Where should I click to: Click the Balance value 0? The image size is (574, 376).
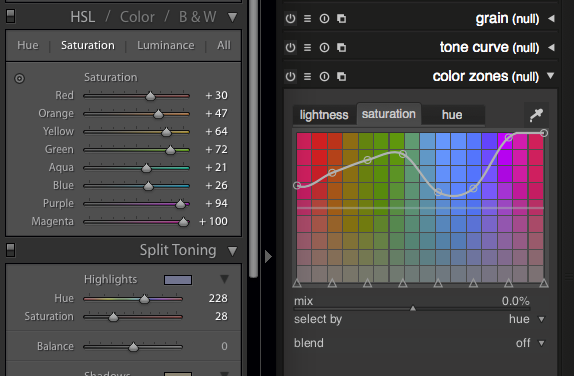click(224, 346)
